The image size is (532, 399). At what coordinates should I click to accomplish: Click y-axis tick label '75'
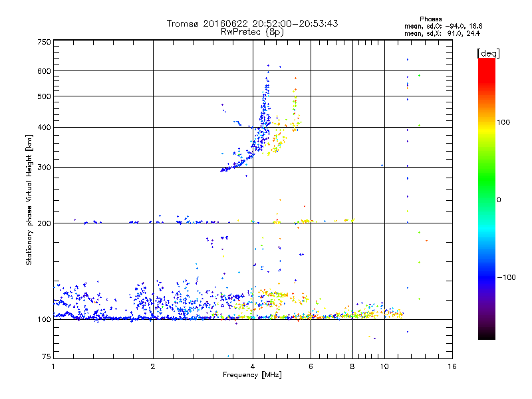click(47, 356)
